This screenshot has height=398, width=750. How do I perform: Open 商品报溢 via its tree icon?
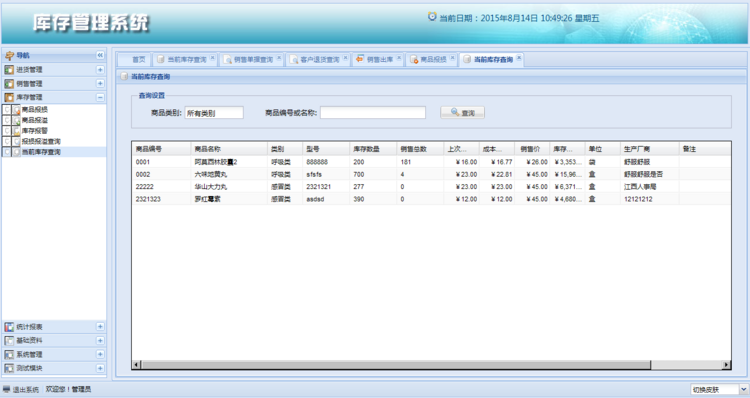pos(16,121)
